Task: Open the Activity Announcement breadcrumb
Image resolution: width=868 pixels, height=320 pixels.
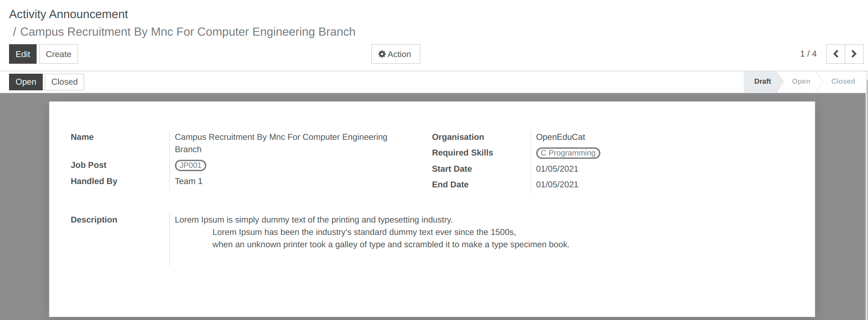Action: (68, 14)
